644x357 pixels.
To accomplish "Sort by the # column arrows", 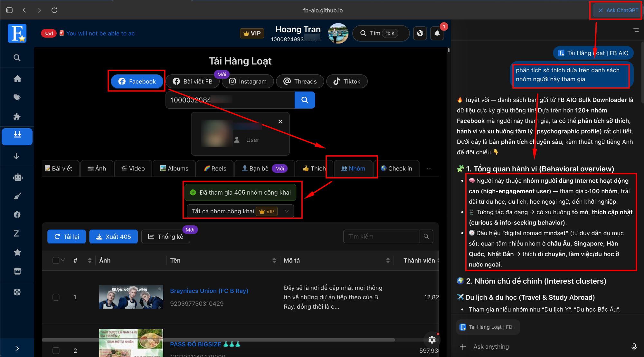I will click(90, 260).
